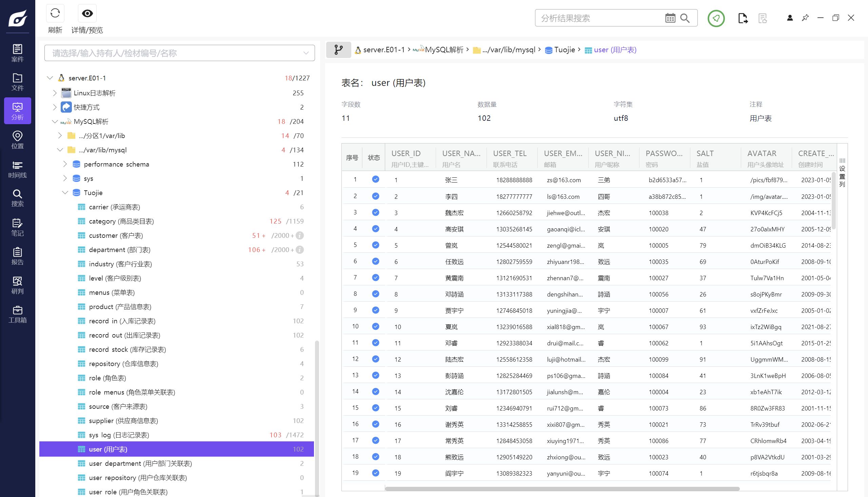Collapse the Tuojie database node
This screenshot has height=497, width=868.
coord(65,192)
